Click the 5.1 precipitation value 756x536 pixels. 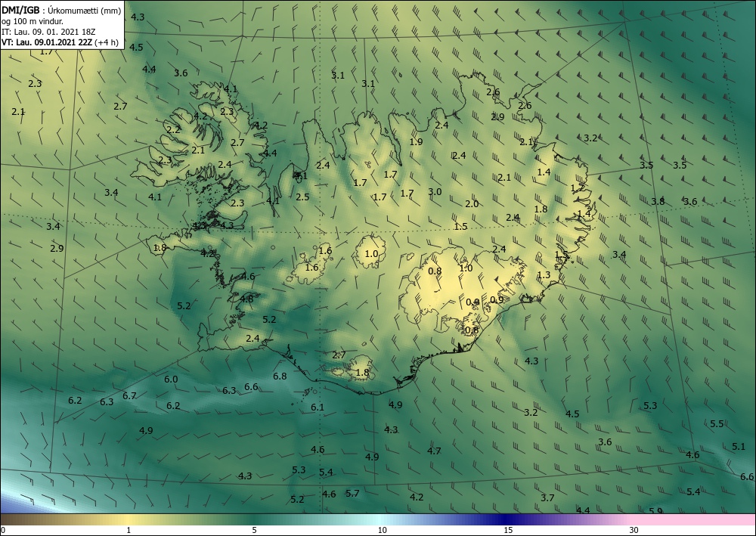pos(739,447)
